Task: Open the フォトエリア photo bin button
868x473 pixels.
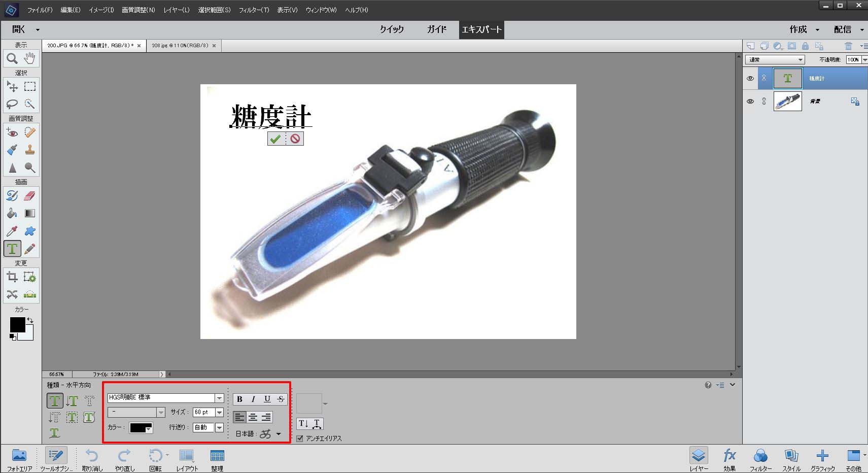Action: [19, 459]
